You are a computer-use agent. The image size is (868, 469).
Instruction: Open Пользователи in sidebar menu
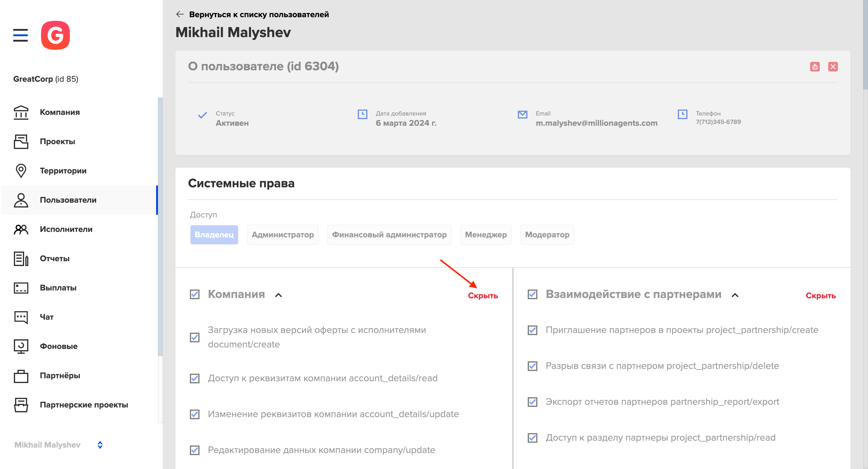coord(79,200)
